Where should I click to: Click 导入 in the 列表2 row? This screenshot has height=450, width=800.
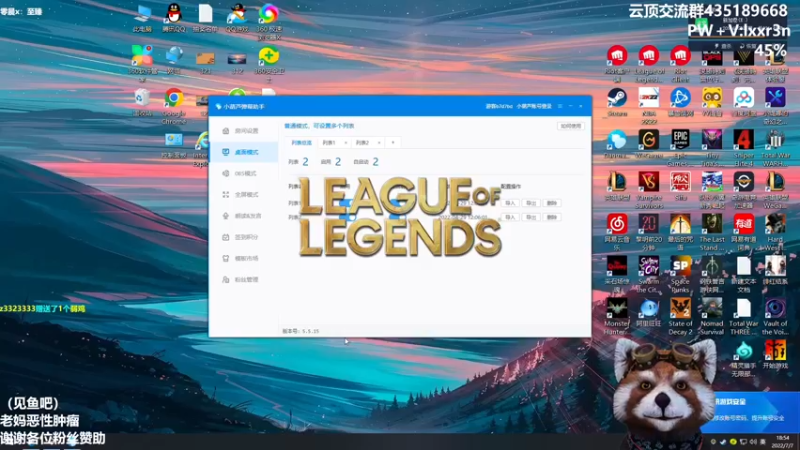tap(510, 217)
